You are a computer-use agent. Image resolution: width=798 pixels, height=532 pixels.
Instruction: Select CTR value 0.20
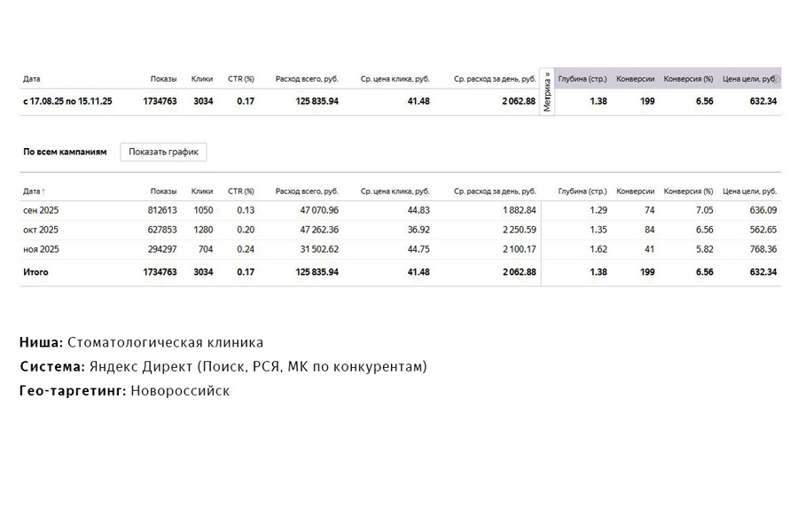(246, 230)
